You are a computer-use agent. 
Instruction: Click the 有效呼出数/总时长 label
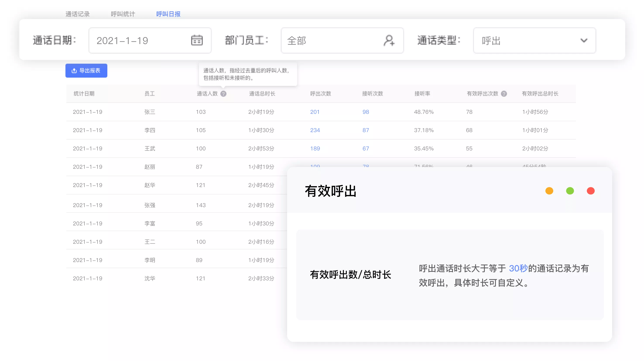(x=351, y=274)
